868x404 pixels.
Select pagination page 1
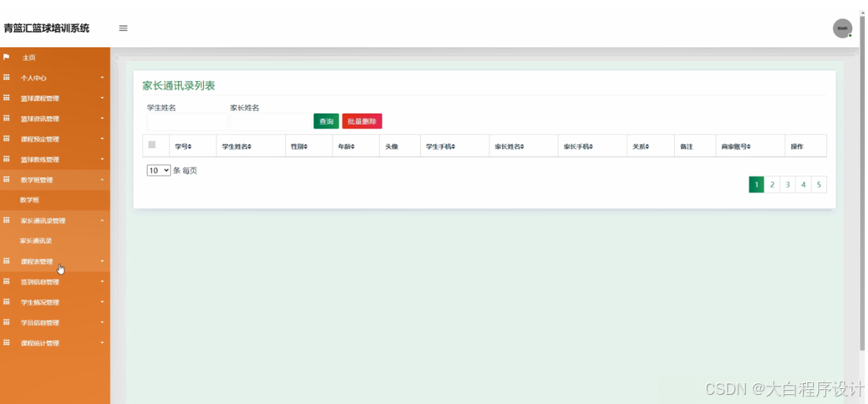point(756,185)
